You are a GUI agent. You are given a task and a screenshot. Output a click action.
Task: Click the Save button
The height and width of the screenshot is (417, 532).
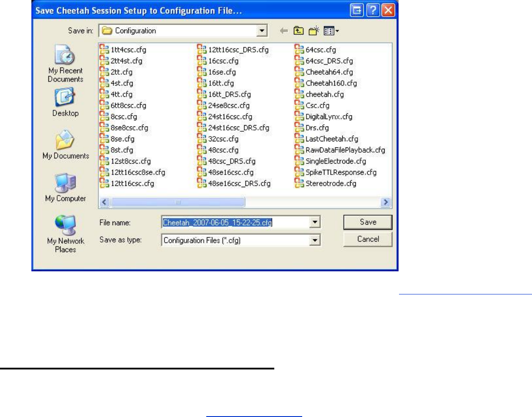[368, 222]
